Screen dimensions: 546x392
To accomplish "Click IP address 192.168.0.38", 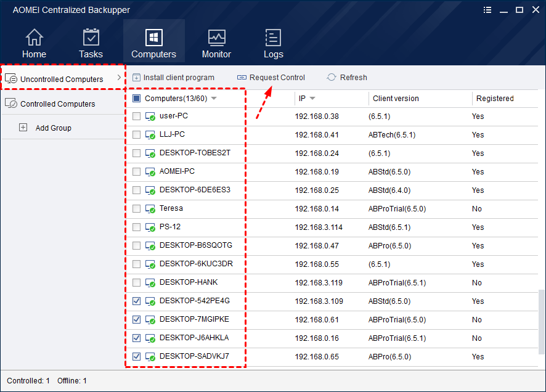I will click(x=317, y=116).
